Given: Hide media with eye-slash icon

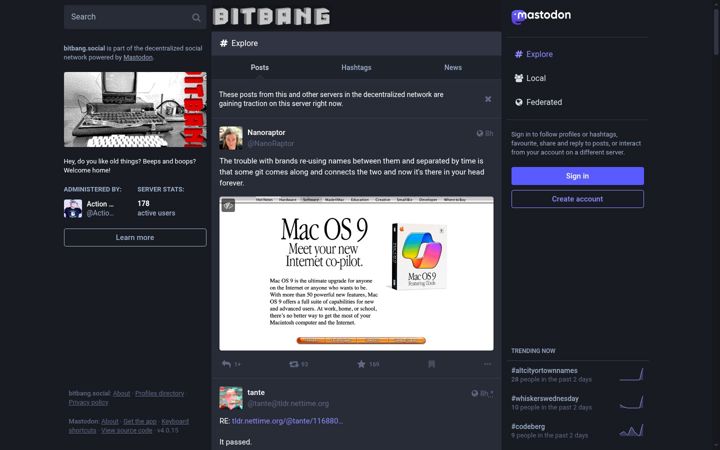Looking at the screenshot, I should (228, 205).
